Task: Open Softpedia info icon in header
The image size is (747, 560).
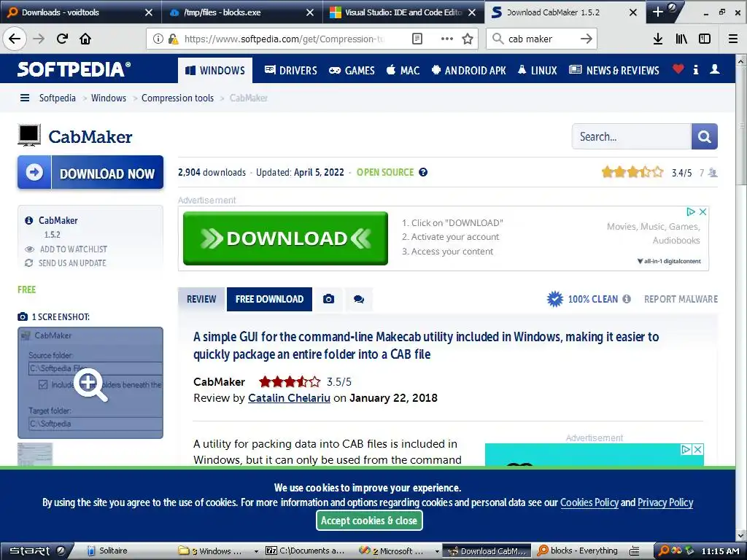Action: (x=696, y=69)
